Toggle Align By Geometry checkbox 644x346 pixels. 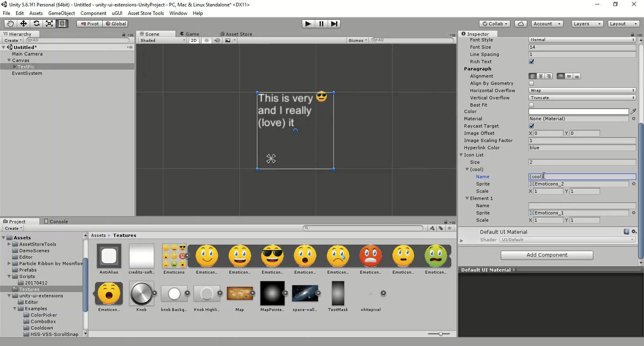[x=531, y=83]
